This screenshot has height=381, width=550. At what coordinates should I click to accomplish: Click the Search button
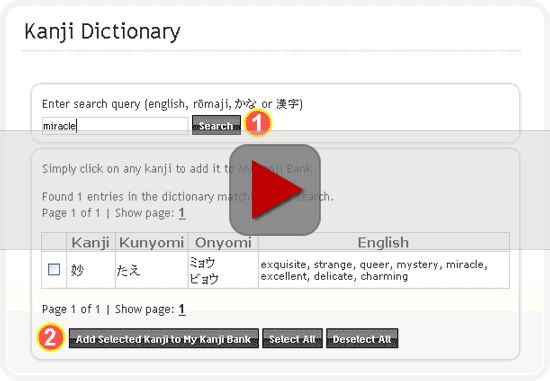point(216,125)
